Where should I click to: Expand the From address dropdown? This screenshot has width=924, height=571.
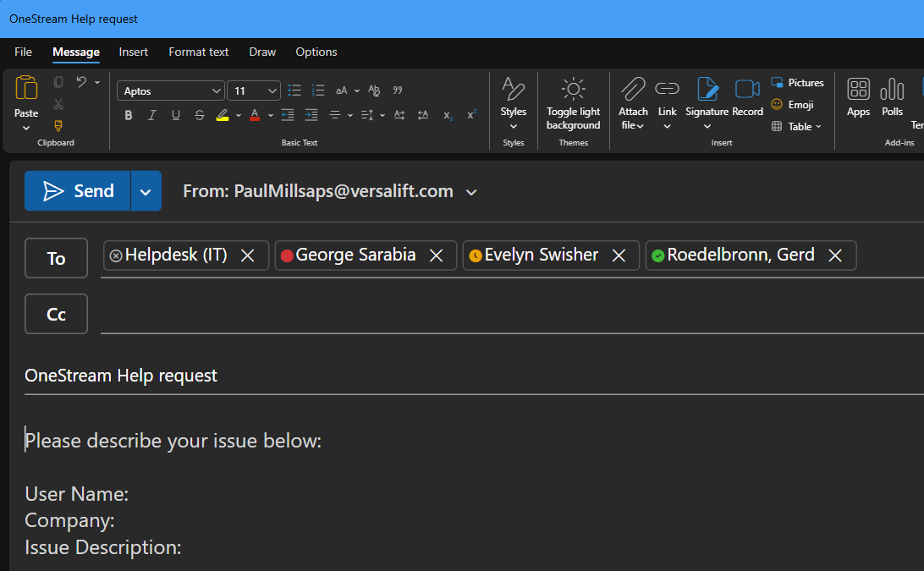click(471, 192)
